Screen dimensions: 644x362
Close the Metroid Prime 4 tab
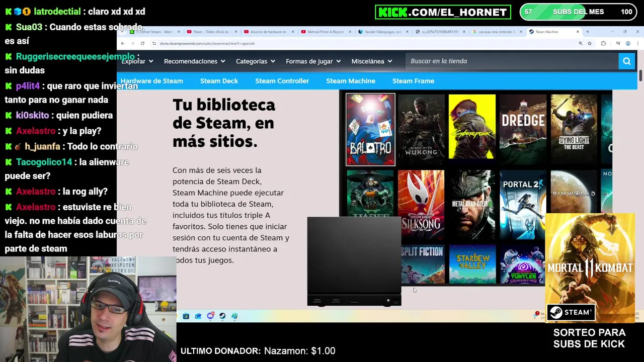point(350,32)
